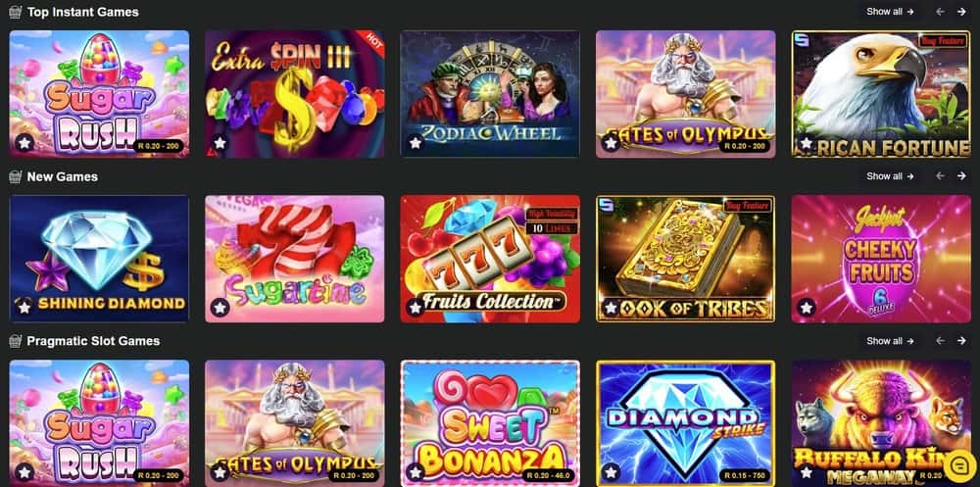Show all Pragmatic Slot Games
The image size is (980, 487).
click(x=890, y=341)
